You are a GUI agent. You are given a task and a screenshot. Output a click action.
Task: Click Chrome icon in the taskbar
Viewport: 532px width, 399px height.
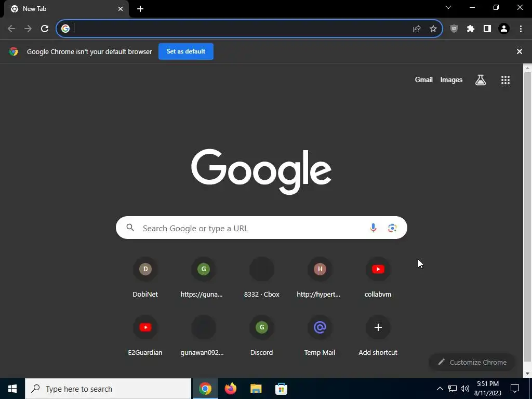205,389
